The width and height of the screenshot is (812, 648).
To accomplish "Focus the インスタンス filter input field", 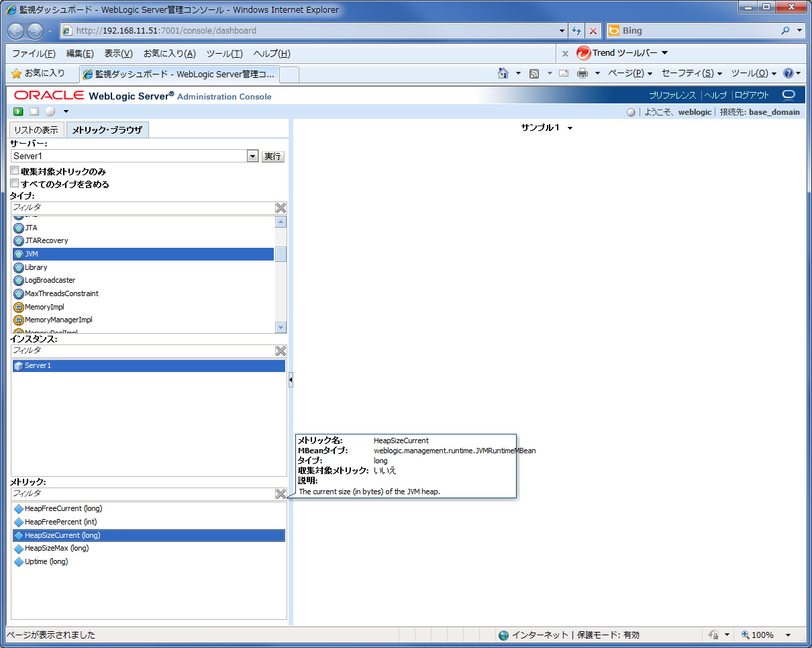I will click(x=142, y=351).
